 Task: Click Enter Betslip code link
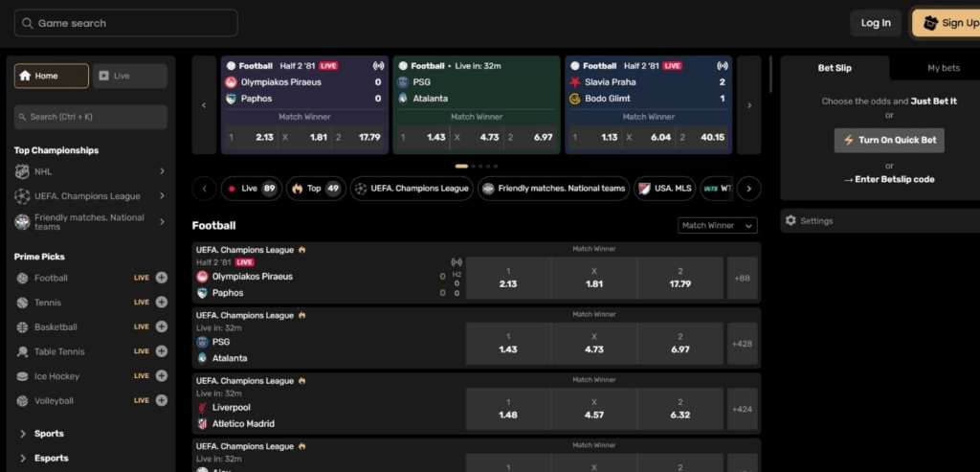click(889, 179)
